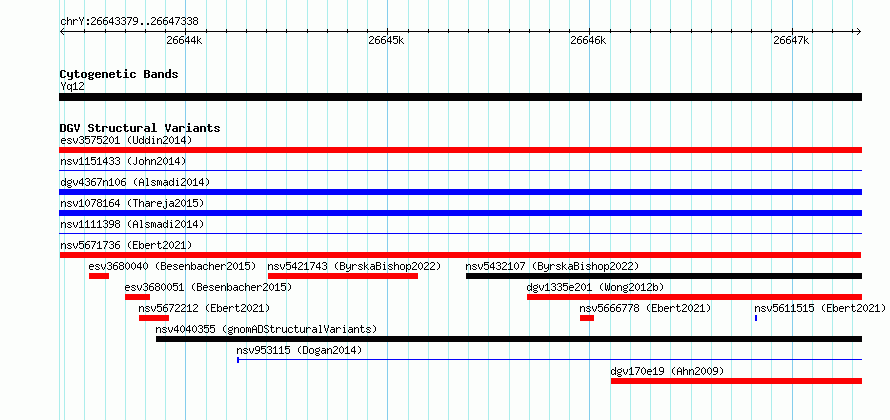Select the black nsv4040355 variant bar
Viewport: 890px width, 420px height.
pyautogui.click(x=509, y=339)
